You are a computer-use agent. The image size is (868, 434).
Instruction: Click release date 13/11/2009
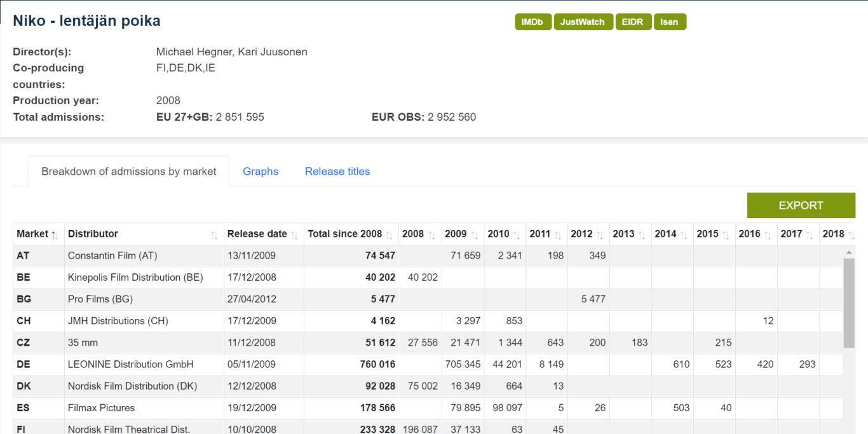click(252, 255)
